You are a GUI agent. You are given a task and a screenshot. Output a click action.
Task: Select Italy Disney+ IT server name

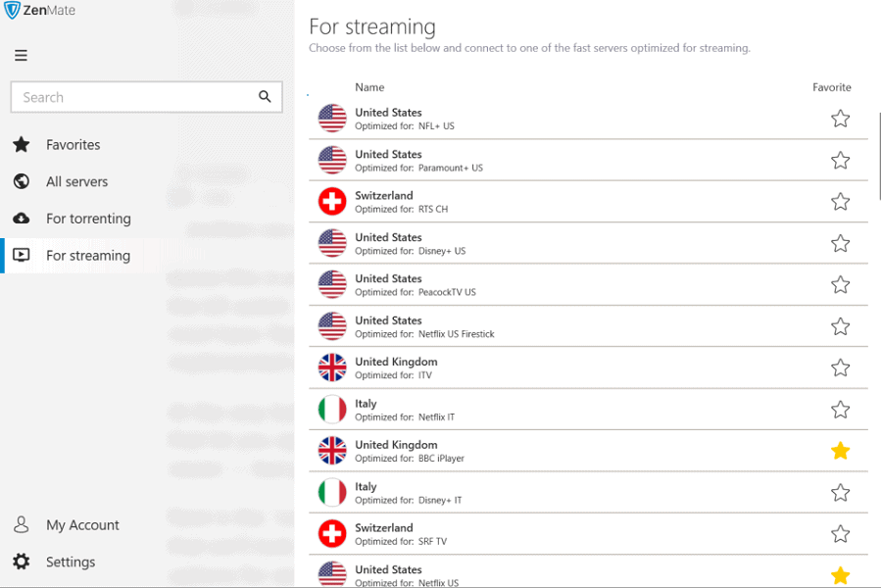coord(366,487)
